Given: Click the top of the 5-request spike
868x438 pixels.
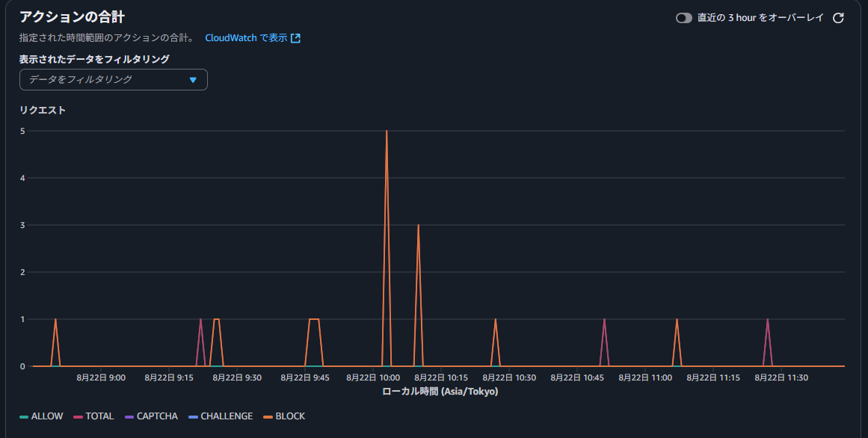Looking at the screenshot, I should click(x=387, y=132).
